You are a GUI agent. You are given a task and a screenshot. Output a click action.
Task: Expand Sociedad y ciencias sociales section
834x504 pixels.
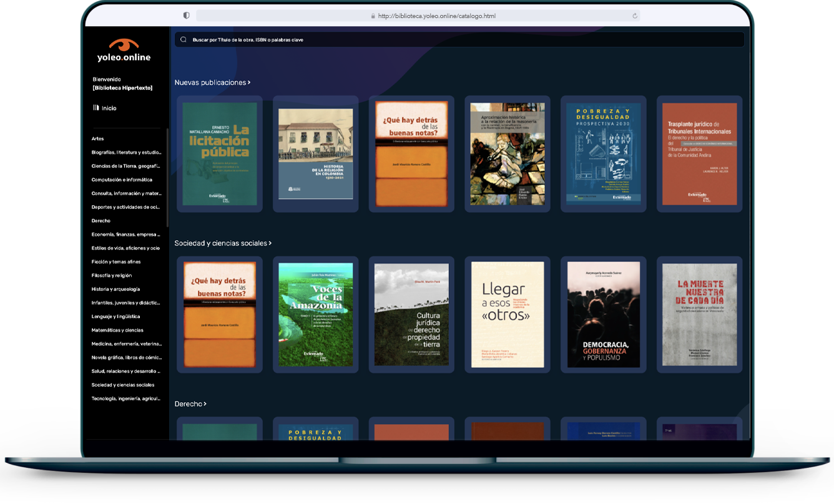tap(270, 243)
